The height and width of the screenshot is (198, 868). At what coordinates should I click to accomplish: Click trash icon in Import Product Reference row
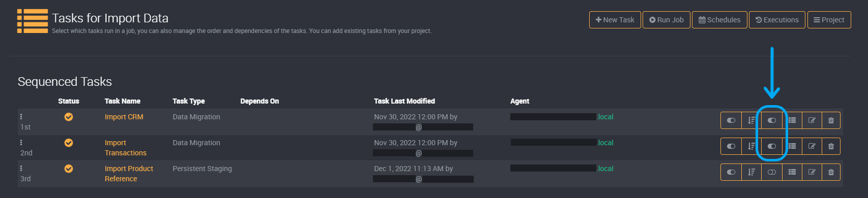[831, 172]
